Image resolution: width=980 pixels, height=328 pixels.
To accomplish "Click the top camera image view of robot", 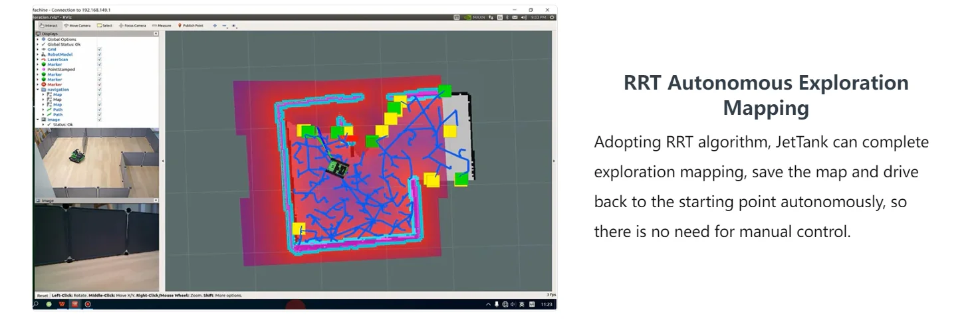I will click(x=96, y=163).
